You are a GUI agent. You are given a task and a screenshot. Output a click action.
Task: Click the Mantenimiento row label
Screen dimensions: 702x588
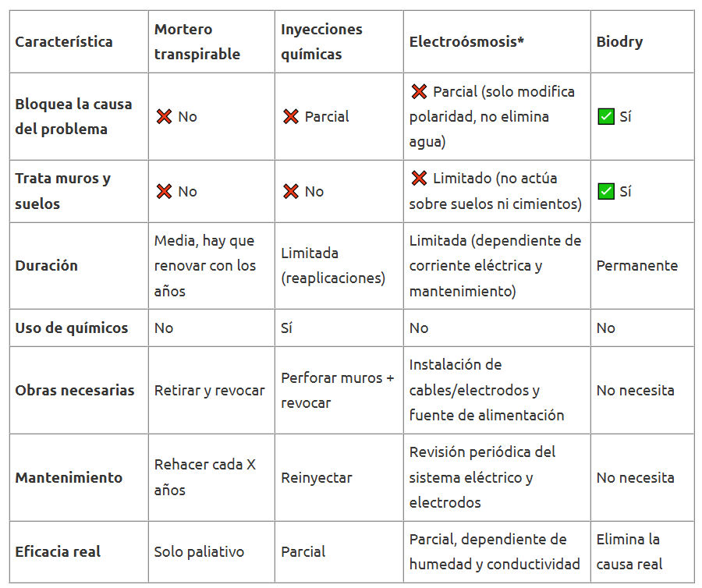point(69,478)
